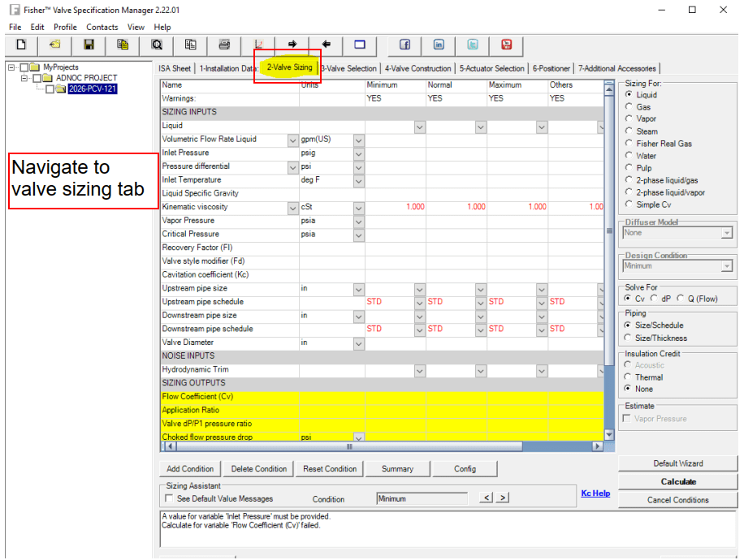Click the Default Wizard button

click(678, 463)
